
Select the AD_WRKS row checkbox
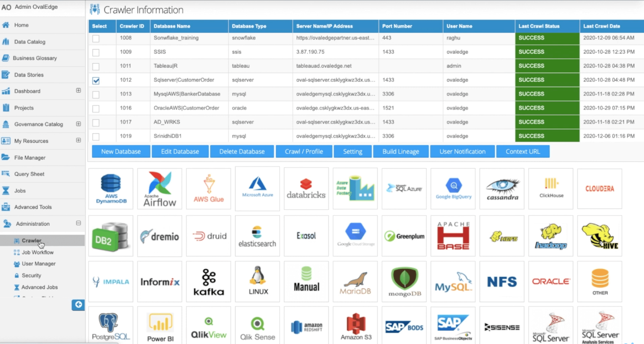point(96,123)
